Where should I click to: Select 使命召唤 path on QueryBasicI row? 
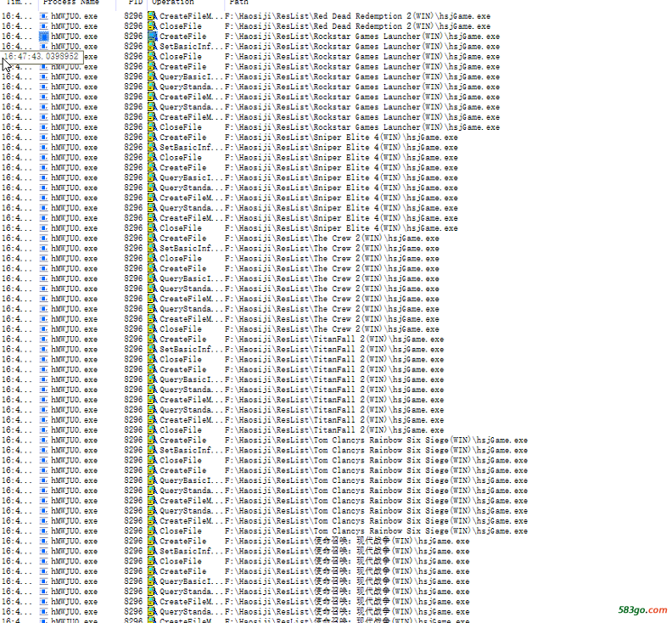coord(347,581)
